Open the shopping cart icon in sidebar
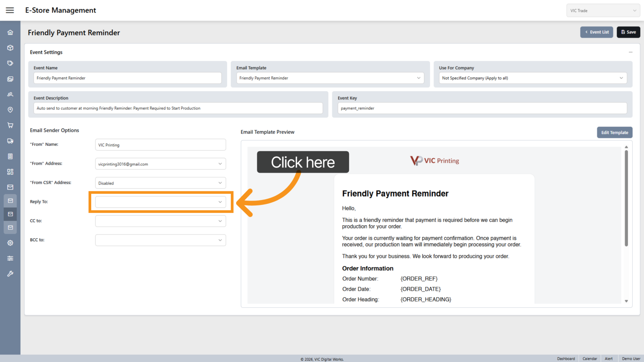 point(10,125)
